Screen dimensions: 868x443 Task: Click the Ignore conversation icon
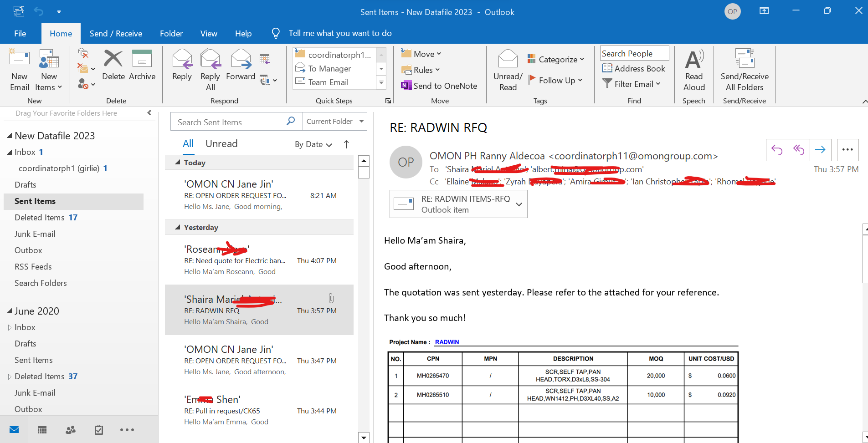pyautogui.click(x=83, y=53)
